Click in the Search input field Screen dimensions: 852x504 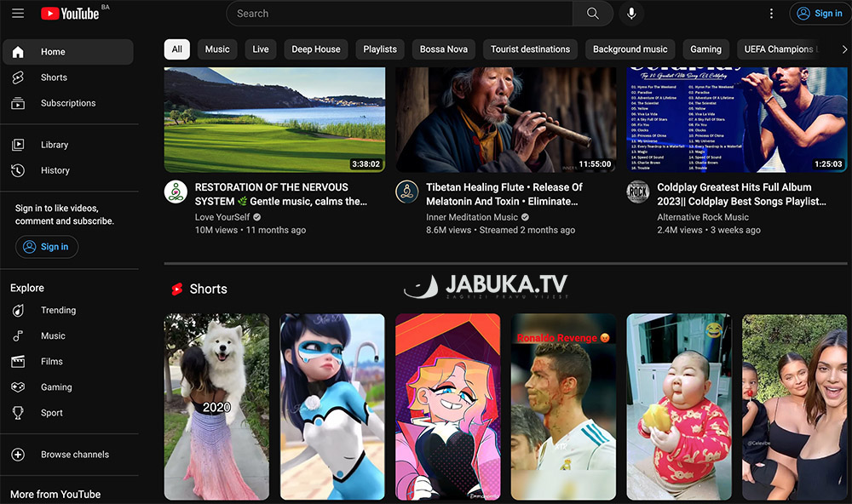[x=400, y=14]
